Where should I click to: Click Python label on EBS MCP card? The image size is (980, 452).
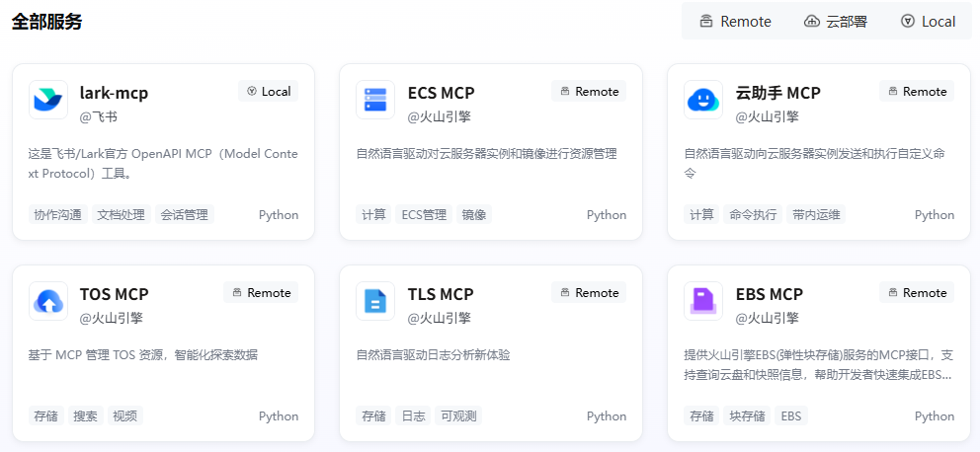coord(935,415)
